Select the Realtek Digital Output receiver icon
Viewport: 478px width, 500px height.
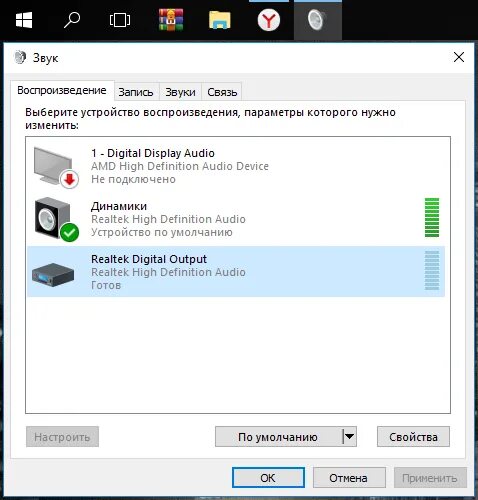(53, 274)
